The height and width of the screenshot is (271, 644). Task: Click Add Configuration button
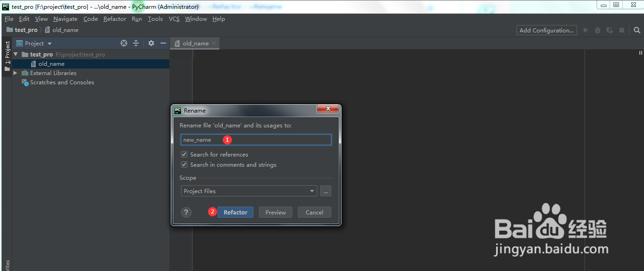pos(547,30)
